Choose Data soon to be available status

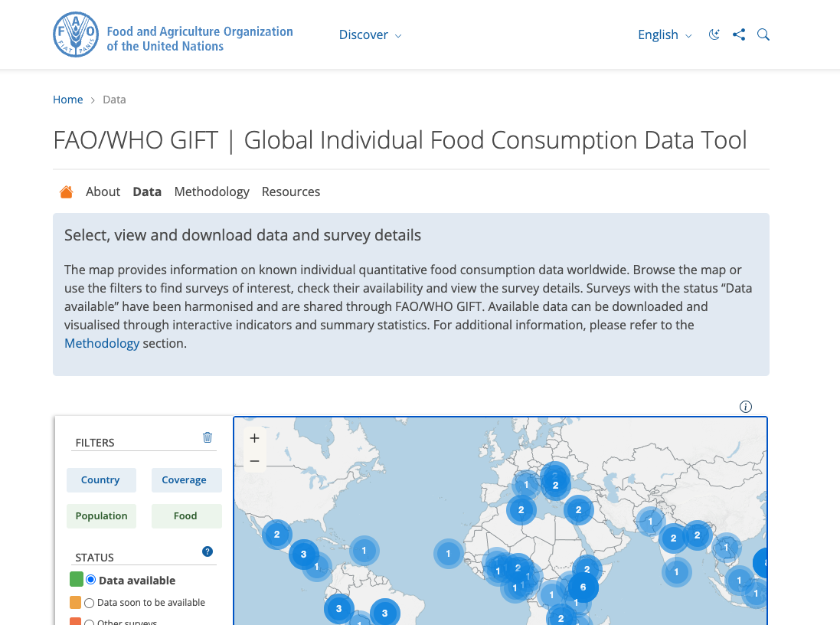[89, 603]
